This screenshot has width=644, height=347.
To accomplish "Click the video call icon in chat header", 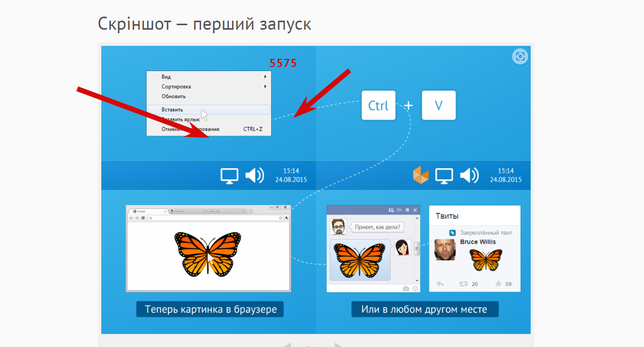I will tap(399, 210).
